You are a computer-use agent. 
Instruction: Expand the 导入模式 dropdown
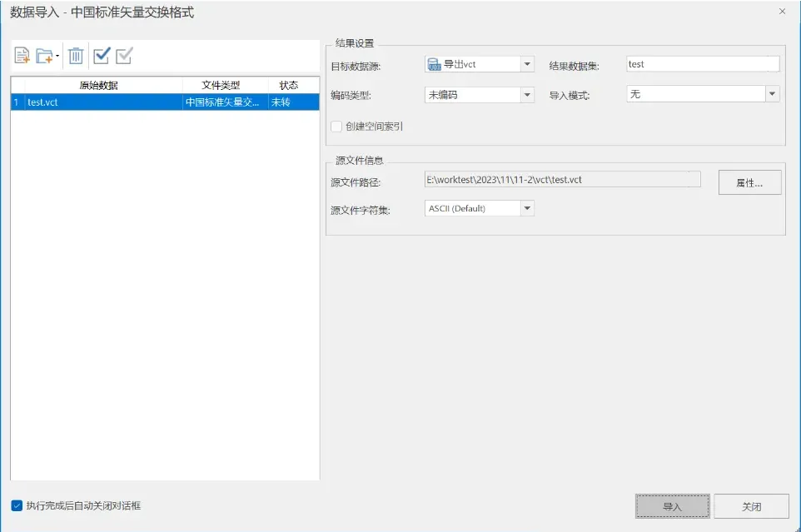772,95
